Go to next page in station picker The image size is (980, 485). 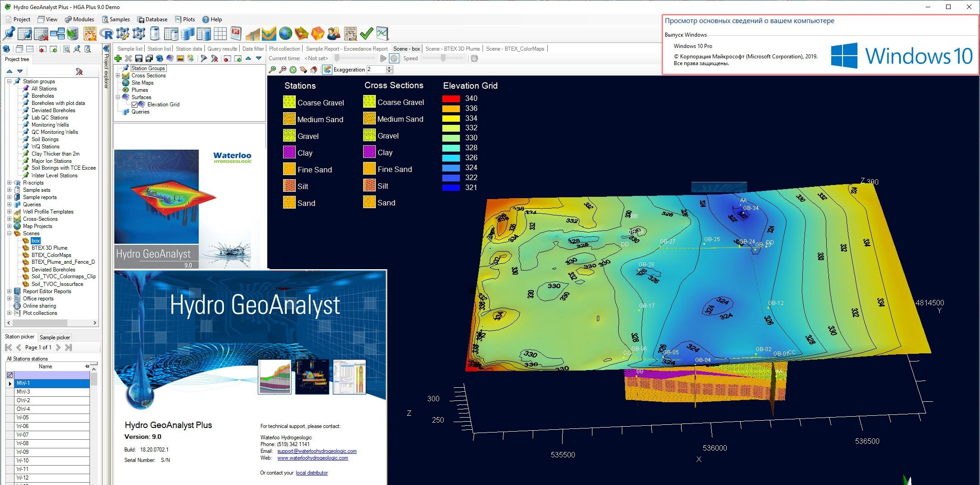point(58,347)
